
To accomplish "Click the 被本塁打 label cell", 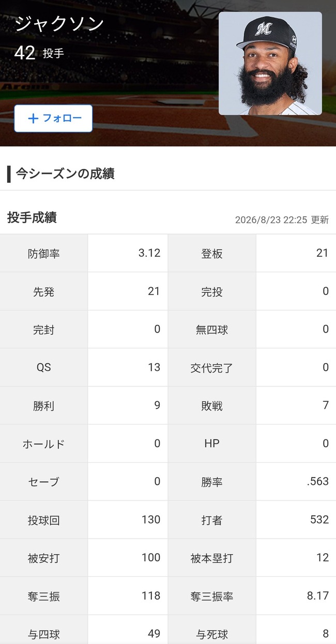I will (x=212, y=558).
